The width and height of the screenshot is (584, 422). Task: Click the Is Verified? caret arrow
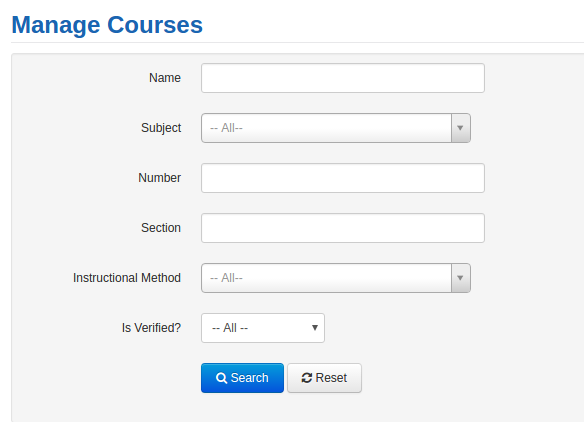315,328
